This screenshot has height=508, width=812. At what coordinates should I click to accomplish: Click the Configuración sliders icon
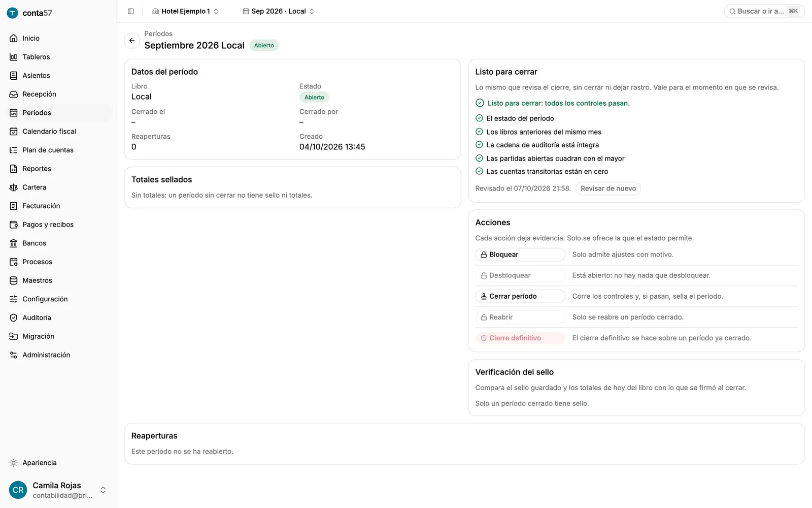(x=14, y=299)
